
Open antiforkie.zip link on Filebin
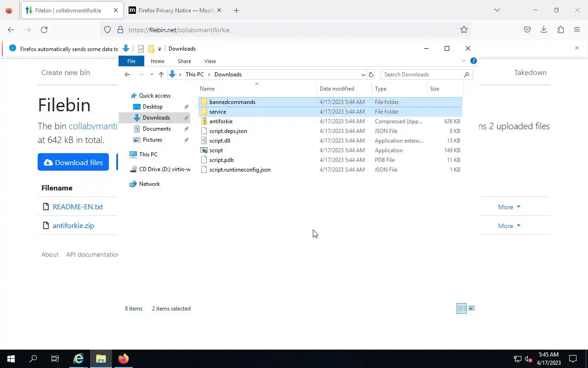pos(73,226)
